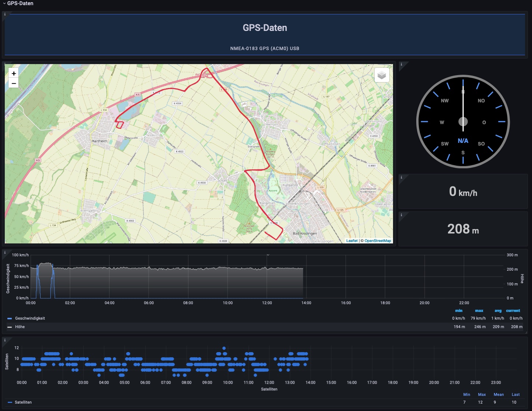Click the Schlatt label on the map
Screen dimensions: 532x411
coord(222,180)
